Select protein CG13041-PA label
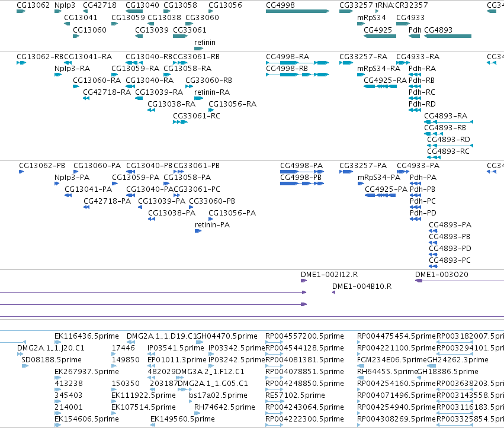The image size is (504, 428). click(88, 189)
